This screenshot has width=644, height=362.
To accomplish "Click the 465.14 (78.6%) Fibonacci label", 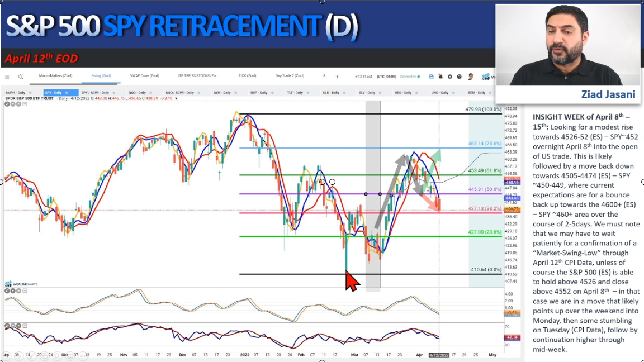I will (x=485, y=144).
